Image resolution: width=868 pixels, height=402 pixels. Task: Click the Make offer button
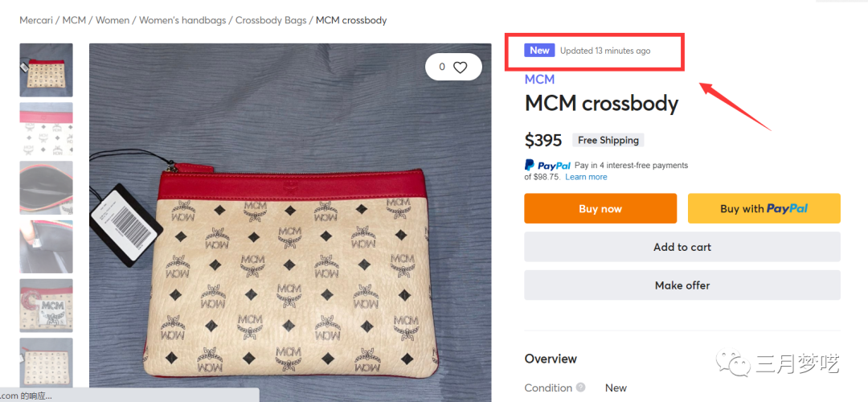coord(682,285)
